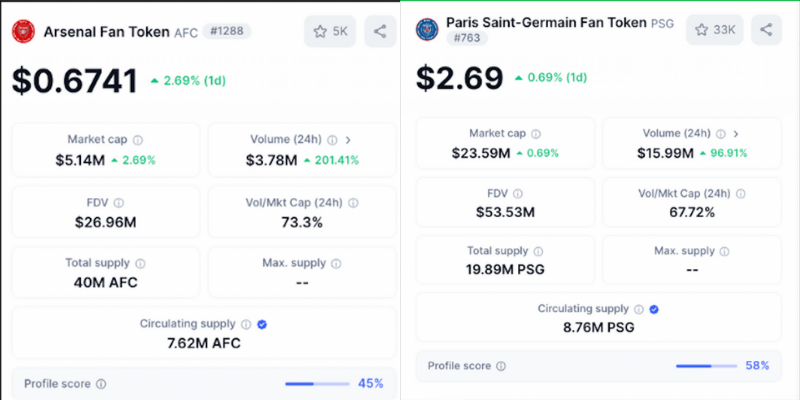Click info icon beside Arsenal FDV
This screenshot has height=400, width=800.
(x=119, y=202)
